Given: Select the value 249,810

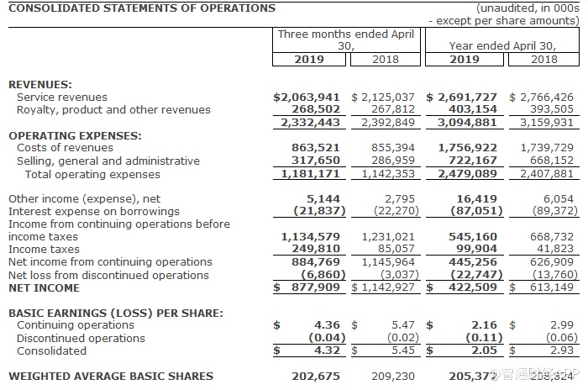Looking at the screenshot, I should (316, 249).
